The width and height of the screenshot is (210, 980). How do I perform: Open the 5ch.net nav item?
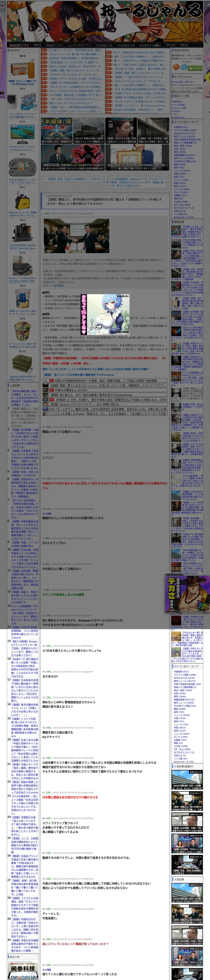(170, 45)
